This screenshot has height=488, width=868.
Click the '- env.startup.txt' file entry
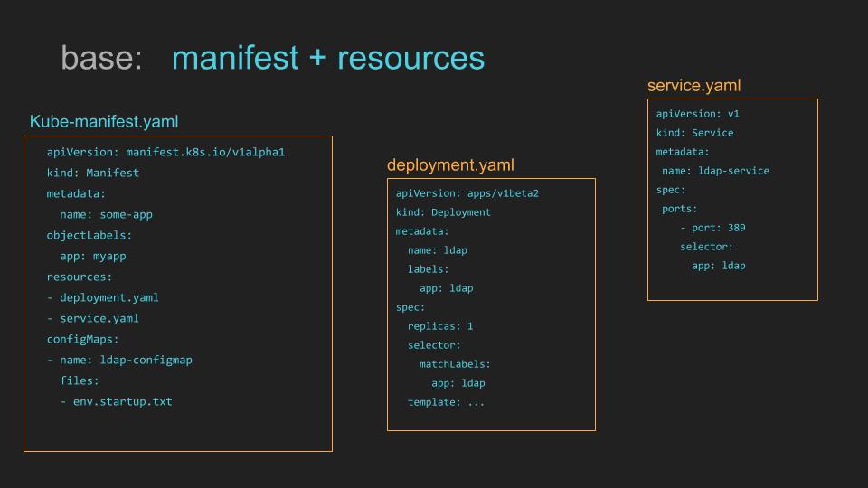point(116,401)
